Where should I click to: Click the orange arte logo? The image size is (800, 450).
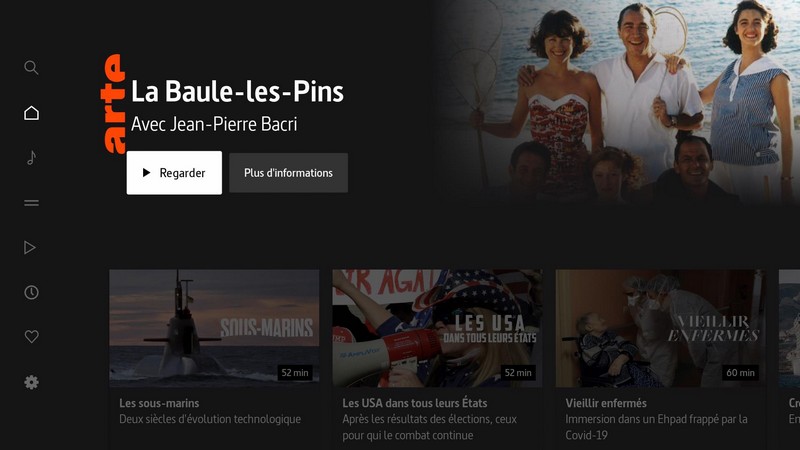[x=113, y=104]
